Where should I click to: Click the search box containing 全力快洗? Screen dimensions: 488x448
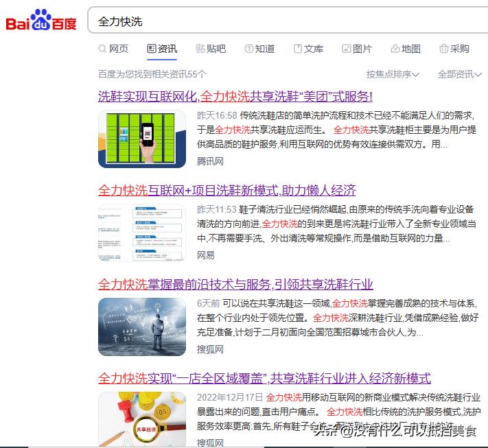tap(288, 20)
